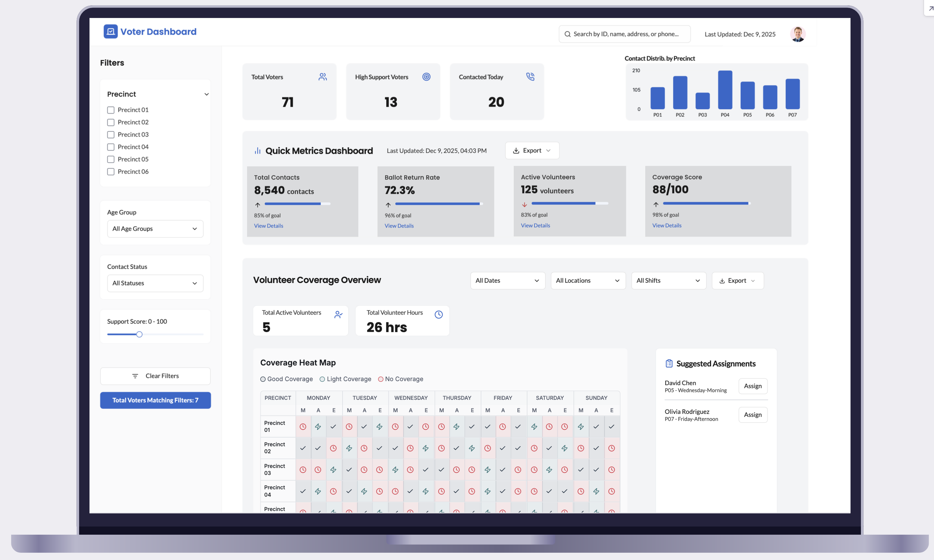Click Precinct 01 Monday morning clock cell
This screenshot has width=934, height=560.
pyautogui.click(x=303, y=427)
